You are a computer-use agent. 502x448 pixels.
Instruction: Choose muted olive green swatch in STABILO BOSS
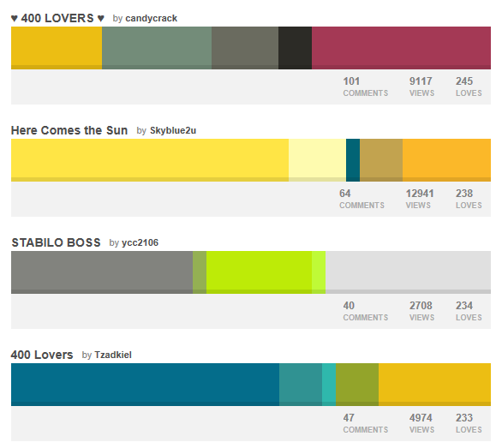pos(200,272)
